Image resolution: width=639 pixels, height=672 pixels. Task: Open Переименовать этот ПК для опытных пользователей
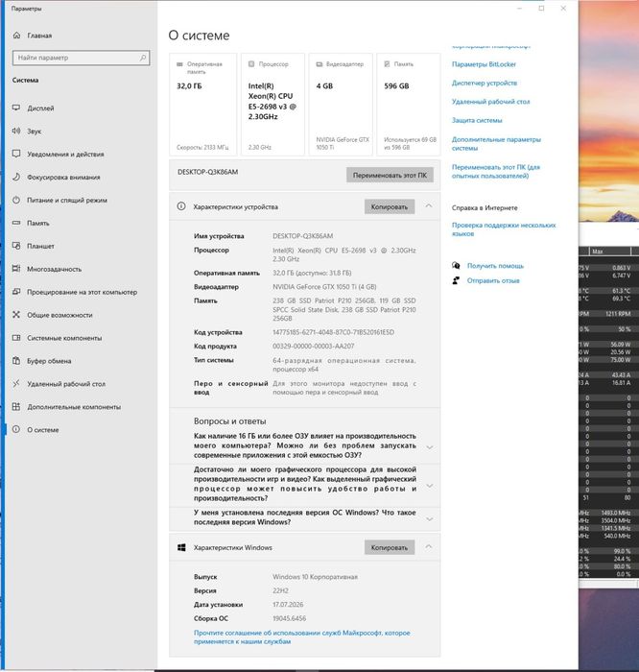496,171
